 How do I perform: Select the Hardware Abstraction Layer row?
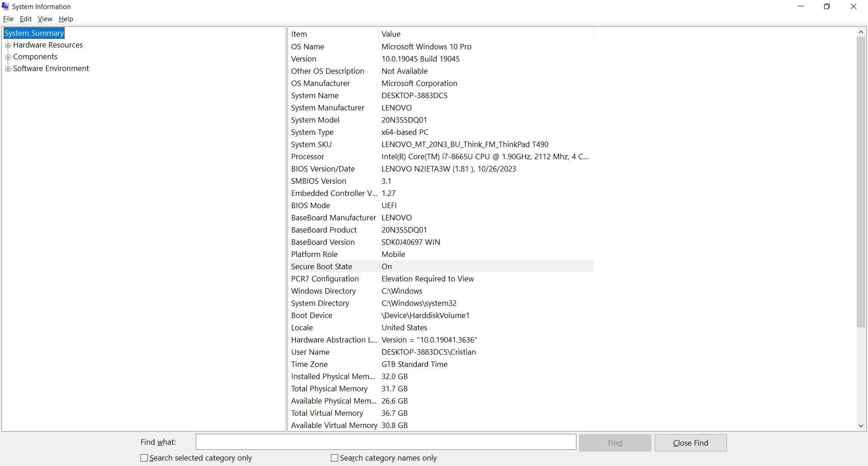(x=441, y=340)
